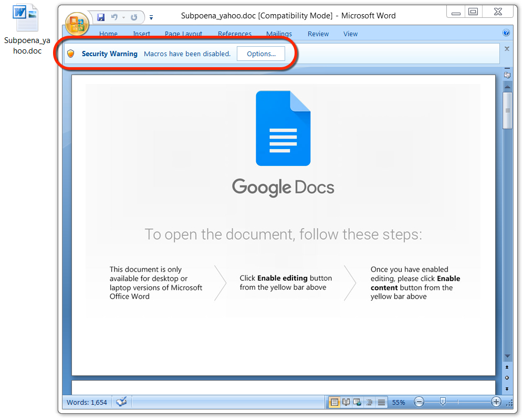Click the 'Security Warning' bold label
The height and width of the screenshot is (420, 523).
pos(110,54)
